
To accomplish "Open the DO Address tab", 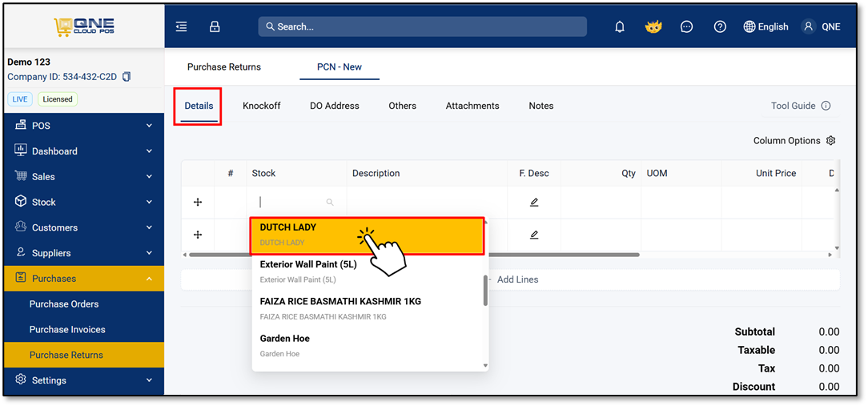I will [335, 106].
